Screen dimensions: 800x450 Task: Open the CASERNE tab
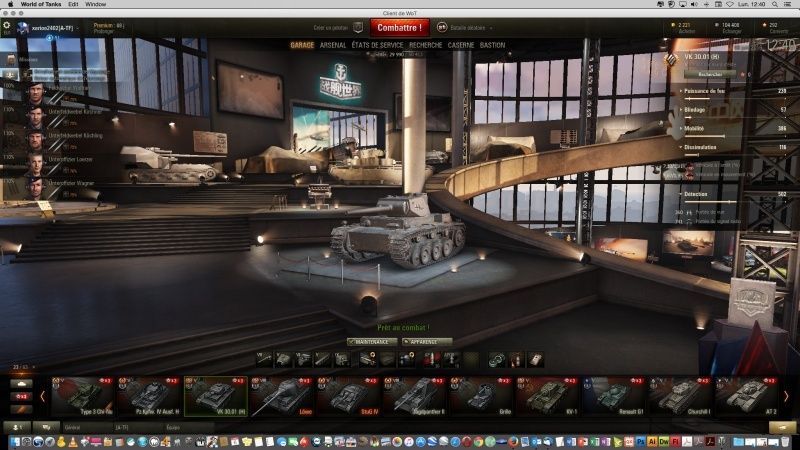461,45
